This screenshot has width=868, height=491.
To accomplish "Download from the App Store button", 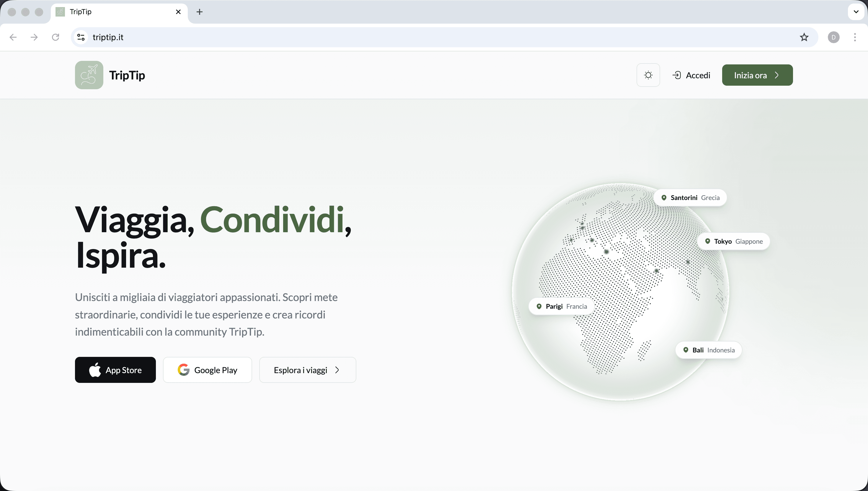I will click(115, 370).
